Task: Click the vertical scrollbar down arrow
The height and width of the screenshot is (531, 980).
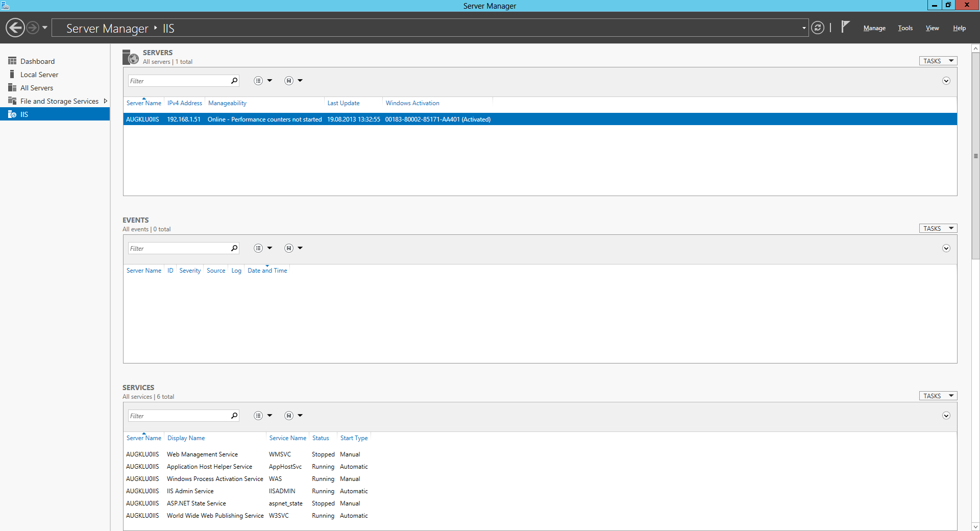Action: coord(975,526)
